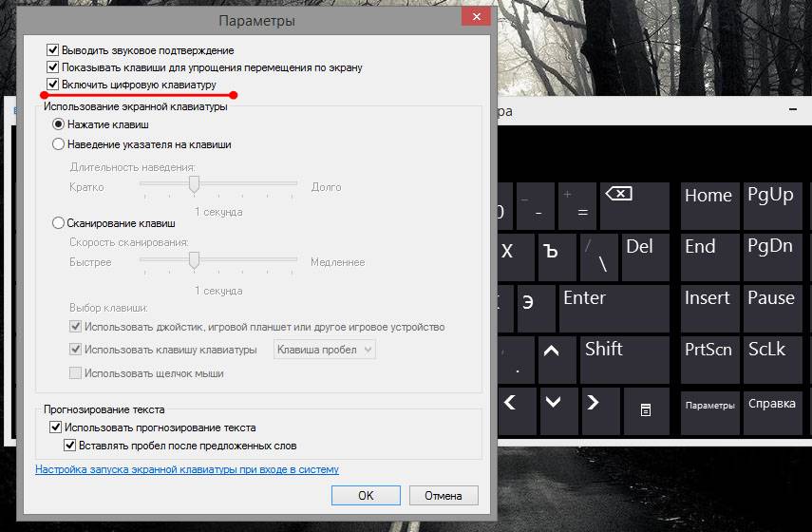The width and height of the screenshot is (812, 532).
Task: Tap the ScLk key on on-screen keyboard
Action: 773,359
